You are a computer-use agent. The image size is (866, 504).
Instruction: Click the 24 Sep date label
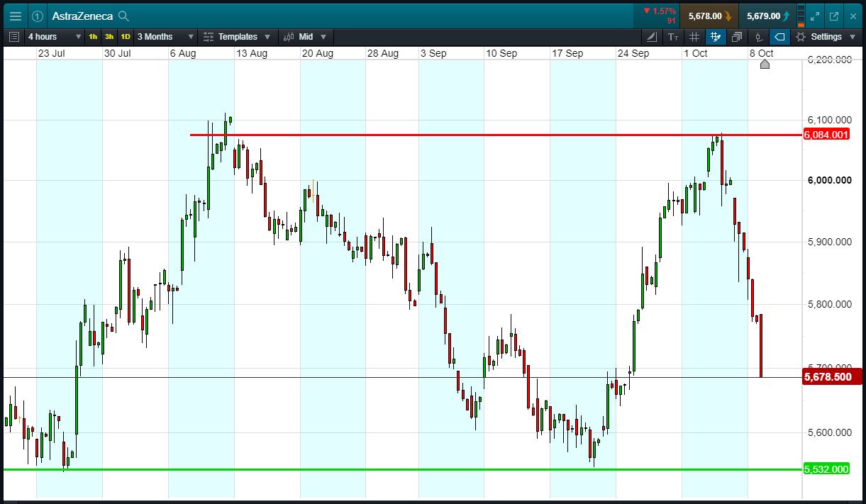pos(633,53)
